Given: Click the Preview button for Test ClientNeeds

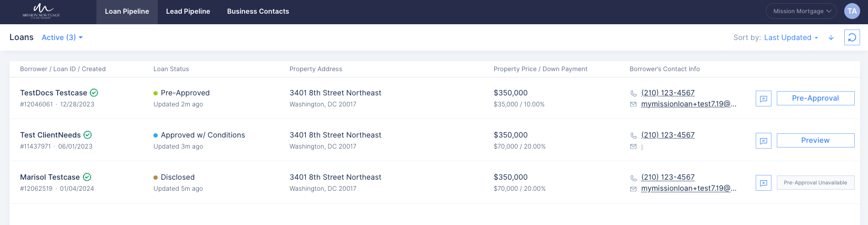Looking at the screenshot, I should (815, 140).
